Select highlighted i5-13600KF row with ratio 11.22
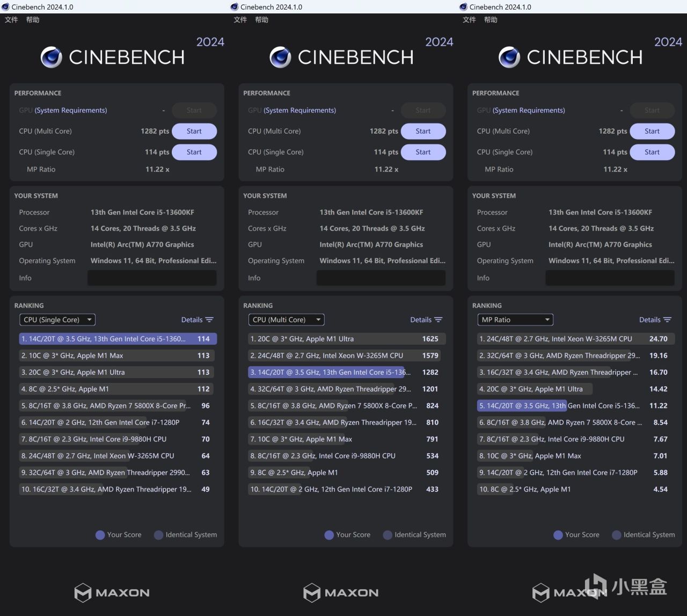The height and width of the screenshot is (616, 687). 576,405
